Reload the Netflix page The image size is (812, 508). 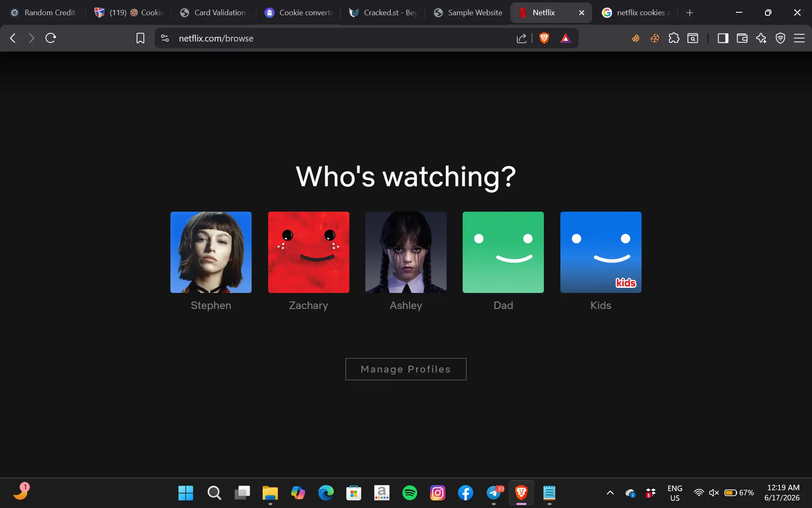click(x=51, y=38)
